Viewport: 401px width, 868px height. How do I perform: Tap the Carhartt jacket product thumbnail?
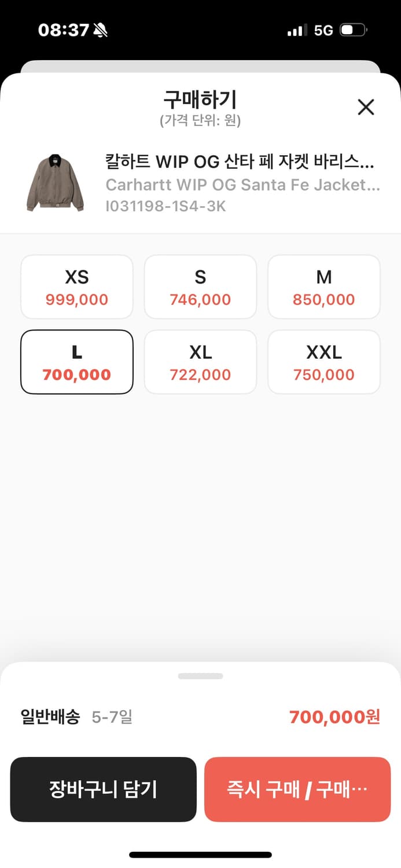click(56, 183)
